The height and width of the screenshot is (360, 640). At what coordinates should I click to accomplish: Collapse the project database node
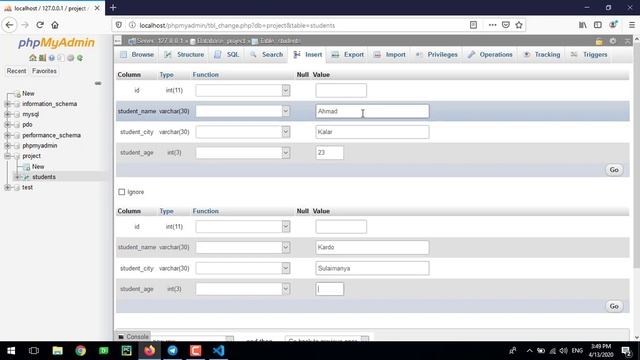7,156
